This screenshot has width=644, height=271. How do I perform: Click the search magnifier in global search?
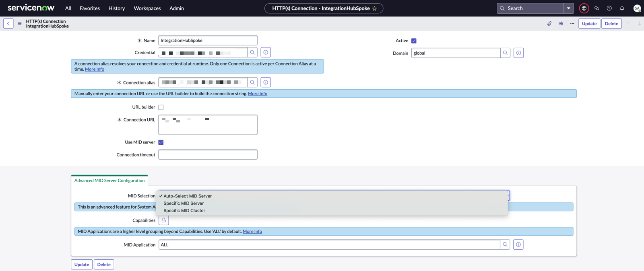(502, 8)
